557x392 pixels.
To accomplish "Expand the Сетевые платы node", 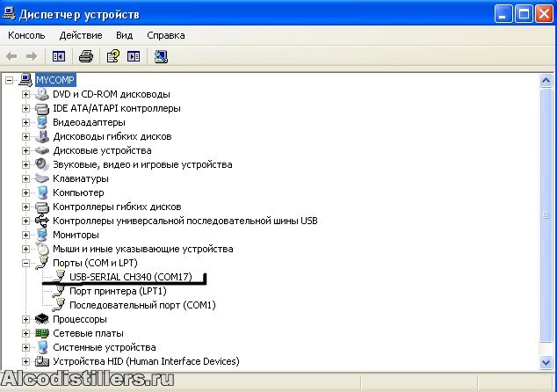I will 25,333.
